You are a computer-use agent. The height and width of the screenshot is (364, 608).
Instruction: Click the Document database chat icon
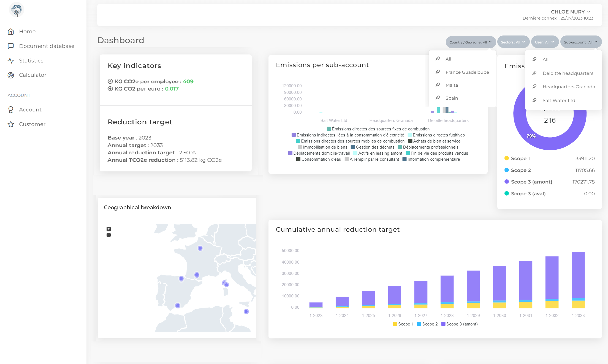[x=11, y=46]
